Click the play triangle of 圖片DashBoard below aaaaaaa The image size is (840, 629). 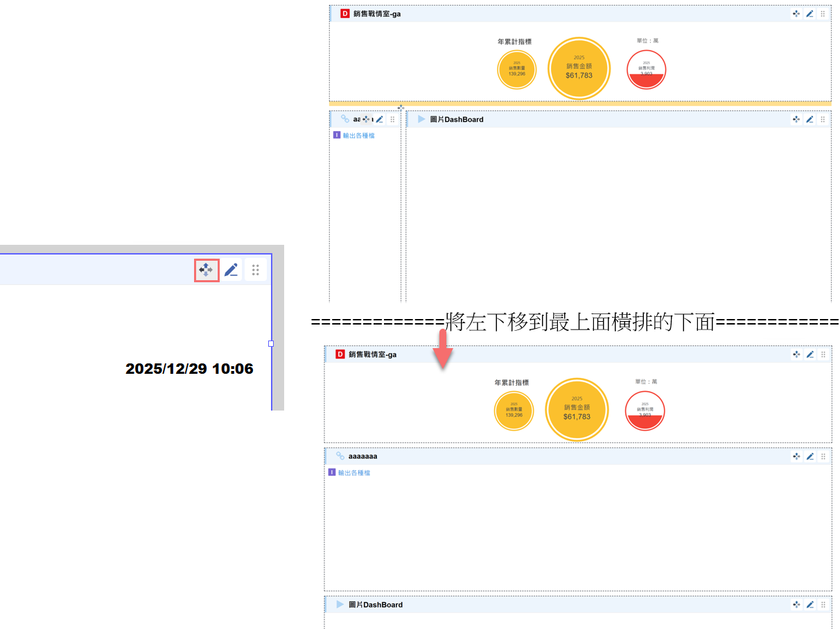pos(340,605)
